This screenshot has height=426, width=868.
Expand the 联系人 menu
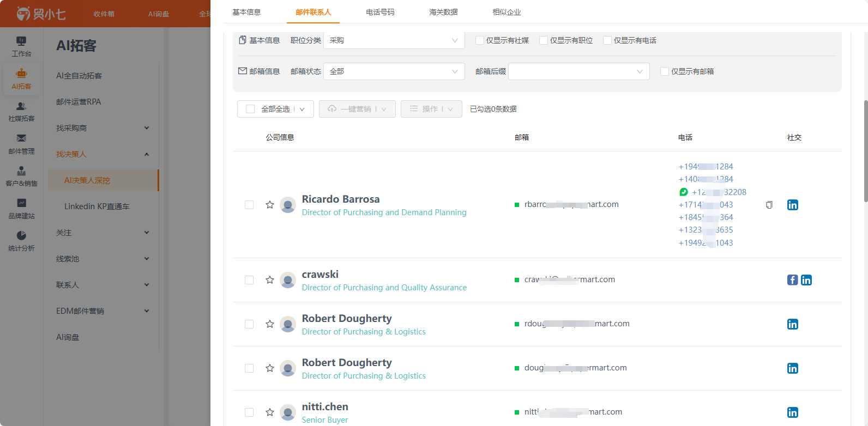(x=103, y=285)
